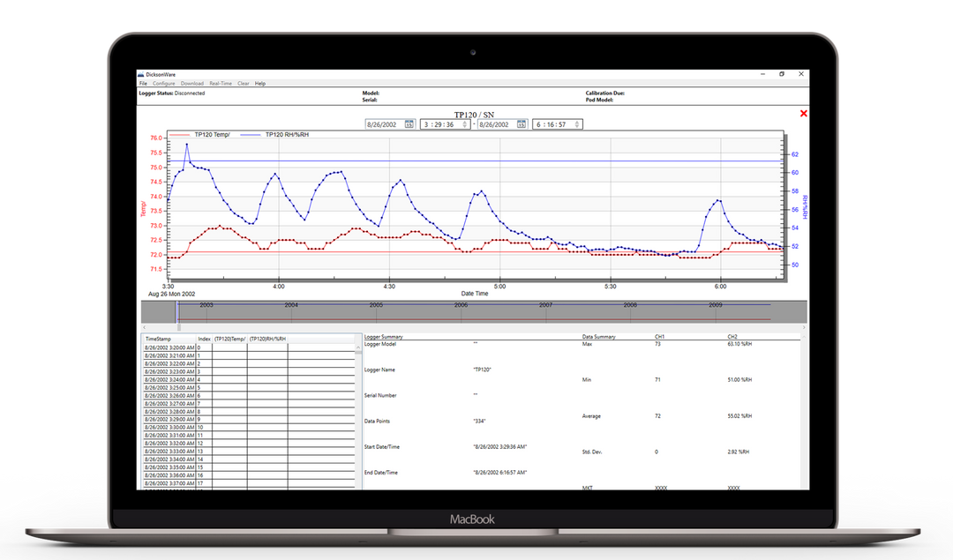Image resolution: width=953 pixels, height=560 pixels.
Task: Click the (TP120)Temp/ column header
Action: coord(229,339)
